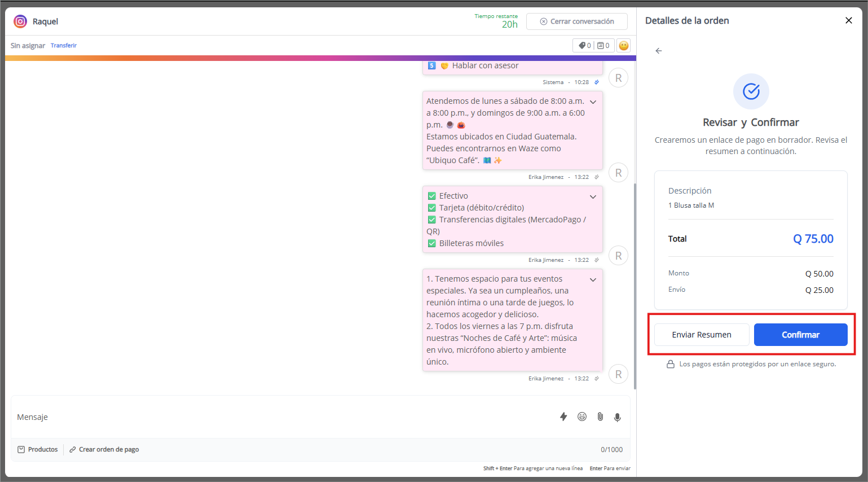Screen dimensions: 868x482
Task: Open the tags counter icon
Action: 585,46
